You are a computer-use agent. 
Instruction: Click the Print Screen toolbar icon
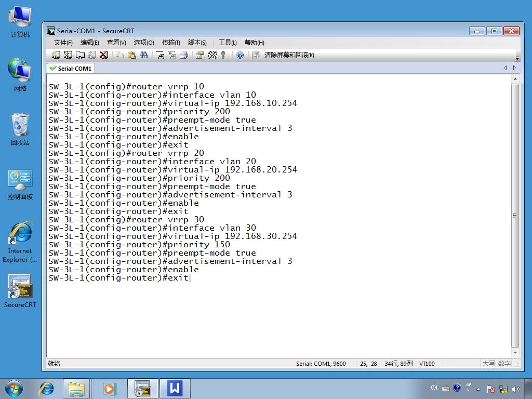click(x=160, y=55)
